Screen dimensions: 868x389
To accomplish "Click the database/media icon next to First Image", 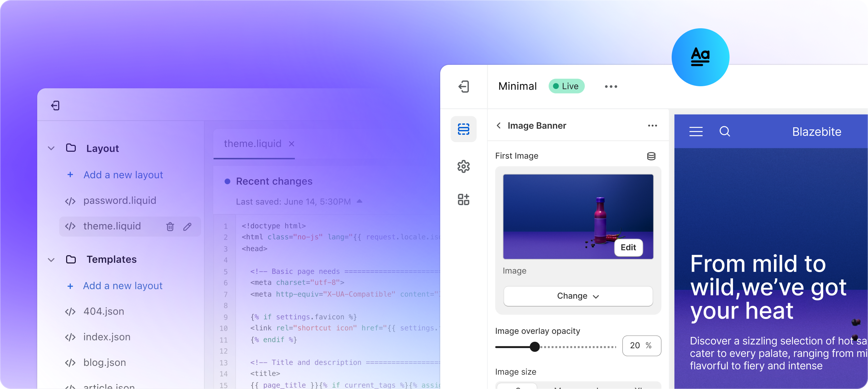I will pos(652,156).
